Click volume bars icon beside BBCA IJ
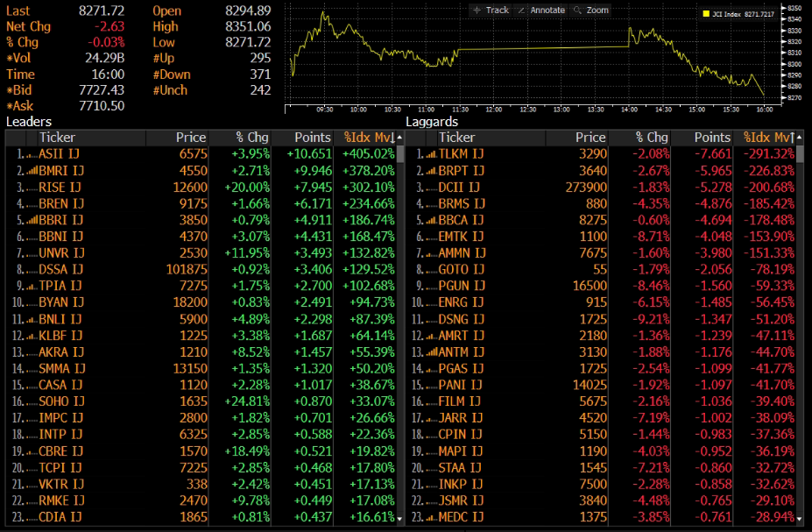 (x=430, y=220)
